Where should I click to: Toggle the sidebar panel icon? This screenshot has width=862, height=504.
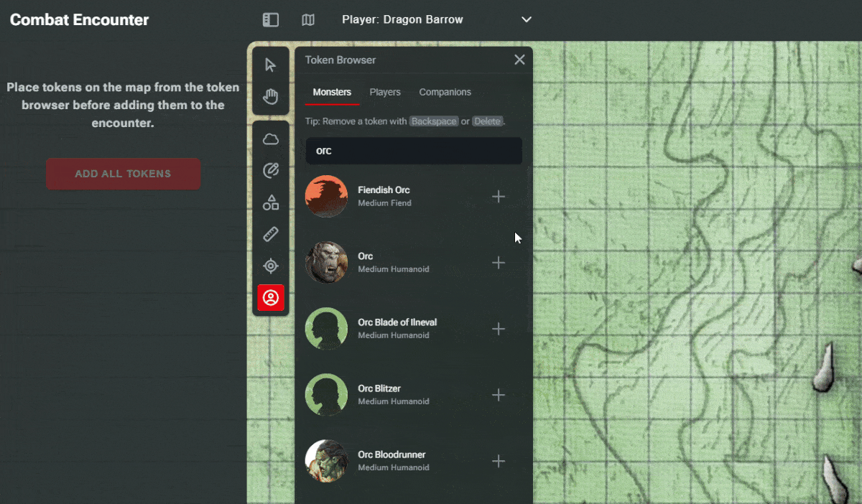[x=271, y=19]
